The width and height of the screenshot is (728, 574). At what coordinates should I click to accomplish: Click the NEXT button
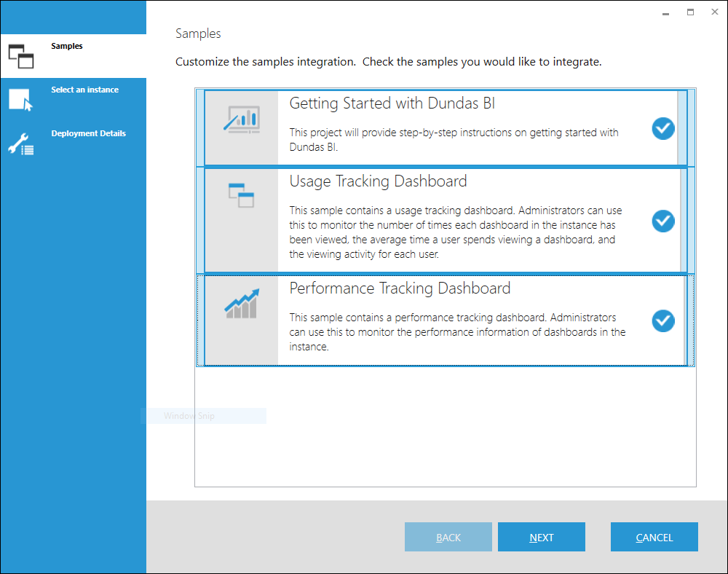(x=542, y=537)
